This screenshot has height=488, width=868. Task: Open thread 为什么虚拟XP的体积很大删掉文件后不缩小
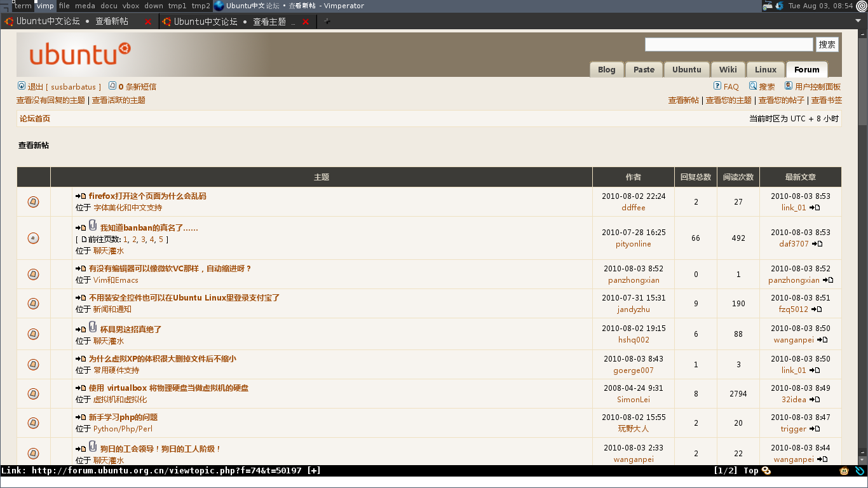coord(163,359)
